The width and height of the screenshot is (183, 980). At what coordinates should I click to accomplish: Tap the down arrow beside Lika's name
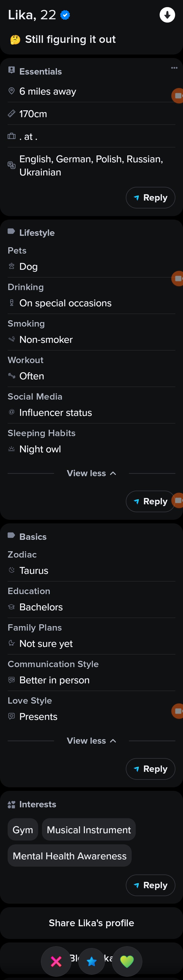(x=167, y=15)
